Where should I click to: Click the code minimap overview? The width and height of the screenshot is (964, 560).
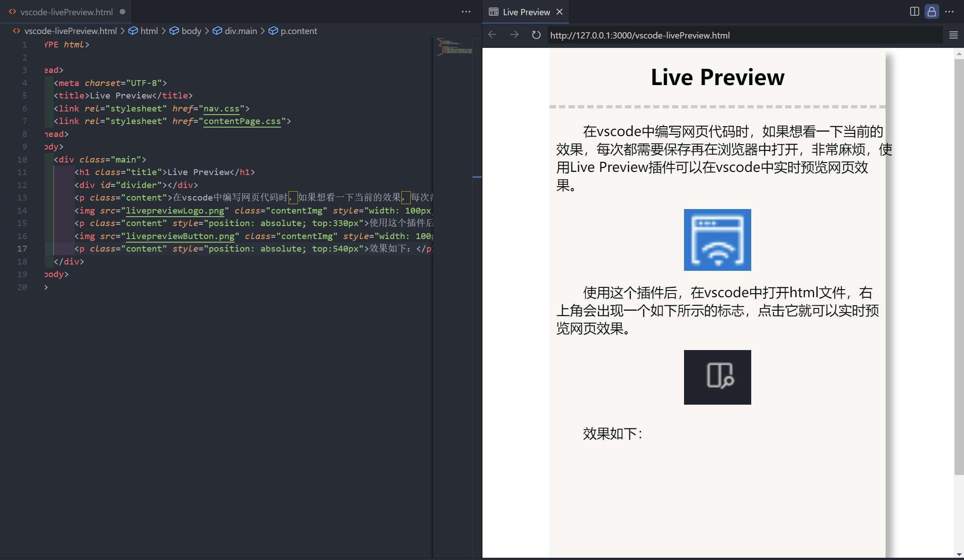[454, 47]
